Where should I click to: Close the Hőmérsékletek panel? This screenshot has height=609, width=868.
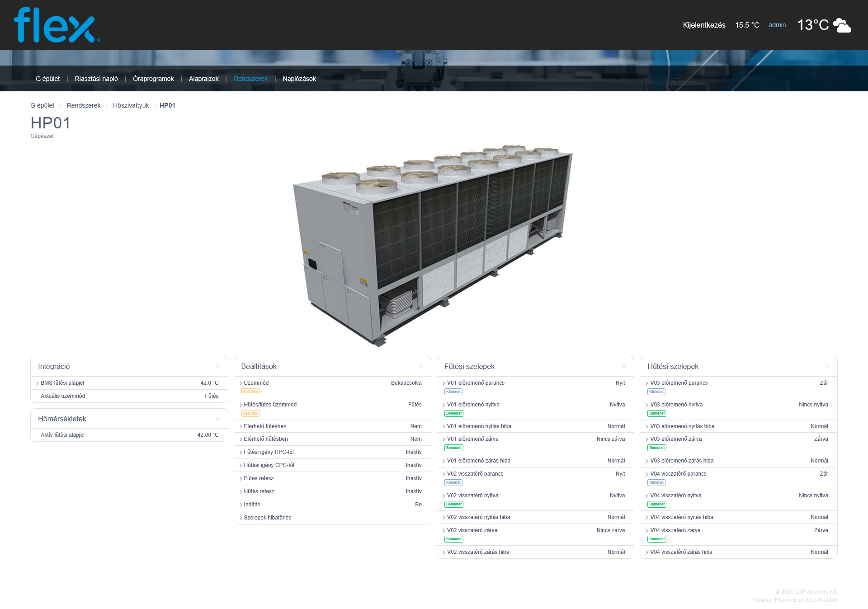point(218,419)
